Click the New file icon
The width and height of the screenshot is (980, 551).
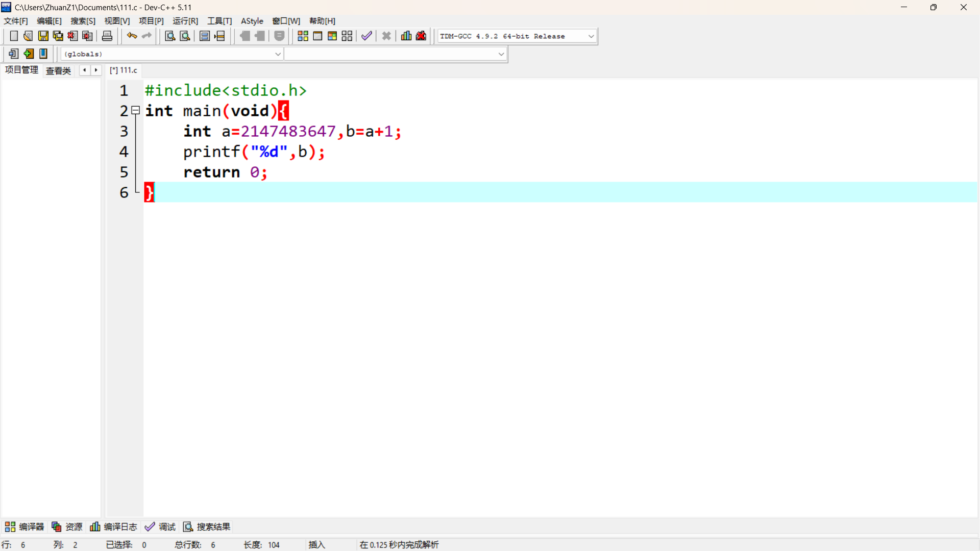(x=14, y=36)
